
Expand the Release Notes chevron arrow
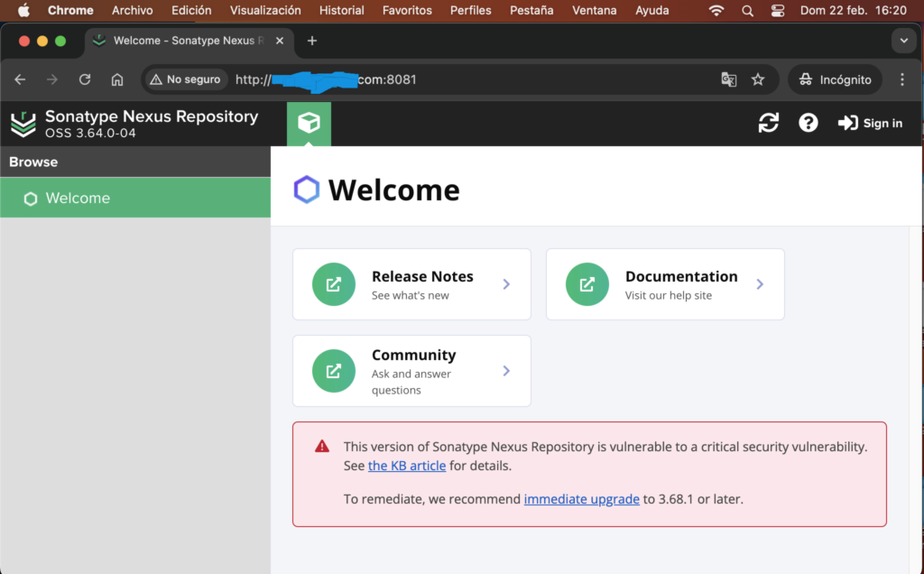506,284
